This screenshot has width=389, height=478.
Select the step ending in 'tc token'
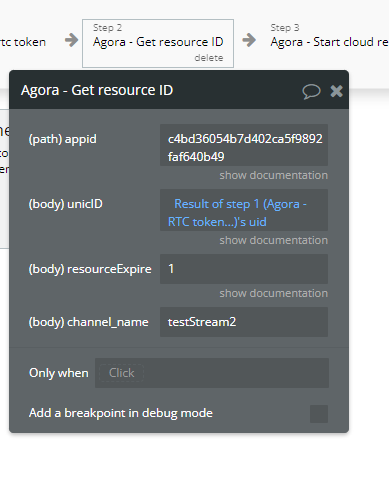click(23, 42)
